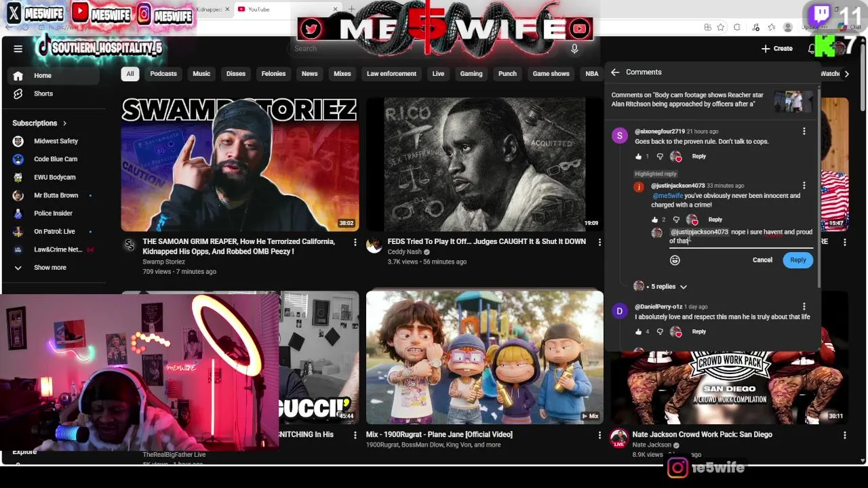This screenshot has height=488, width=868.
Task: Click into the reply text field
Action: 741,237
